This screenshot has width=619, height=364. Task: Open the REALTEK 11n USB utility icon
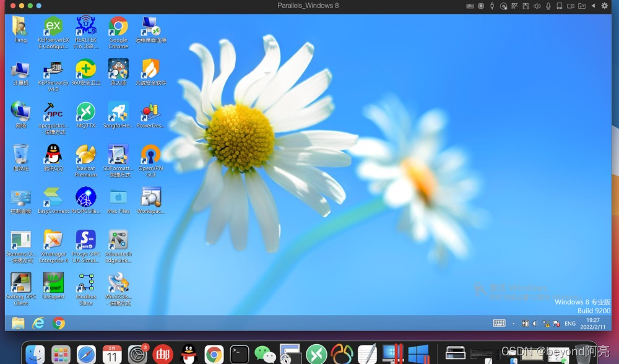[85, 32]
